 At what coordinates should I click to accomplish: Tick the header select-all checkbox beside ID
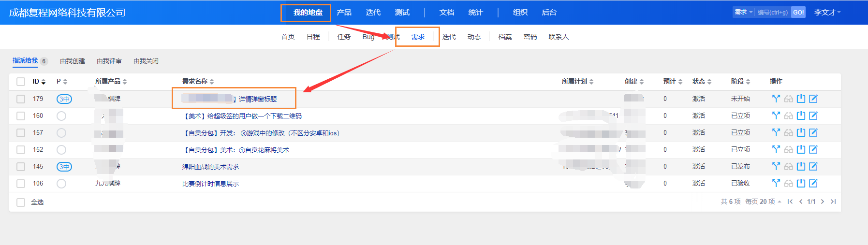(x=21, y=82)
